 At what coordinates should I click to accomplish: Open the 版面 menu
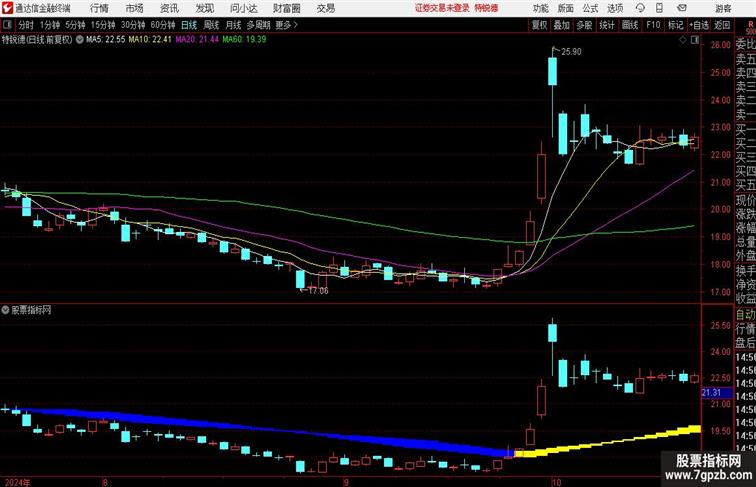tap(566, 8)
